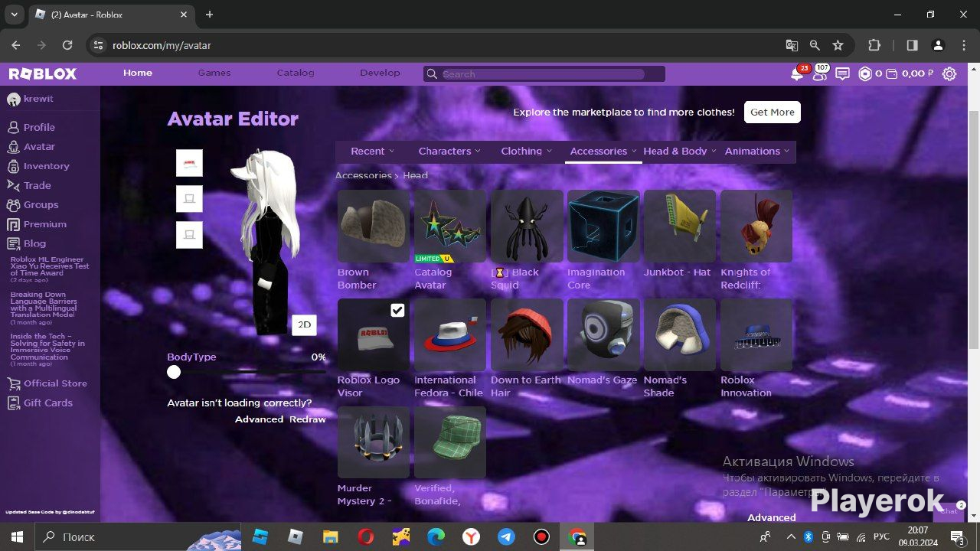Viewport: 980px width, 551px height.
Task: Select the Roblox Innovation accessory thumbnail
Action: point(756,334)
